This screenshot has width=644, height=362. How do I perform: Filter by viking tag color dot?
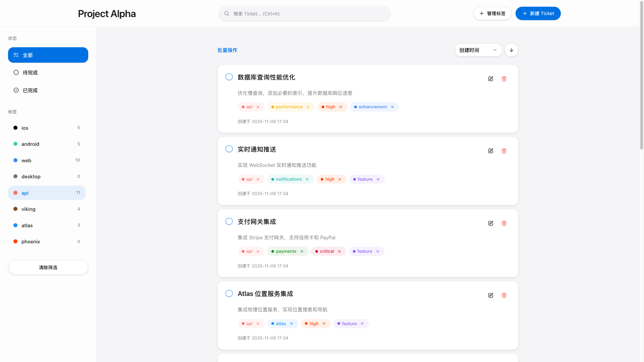pos(15,209)
